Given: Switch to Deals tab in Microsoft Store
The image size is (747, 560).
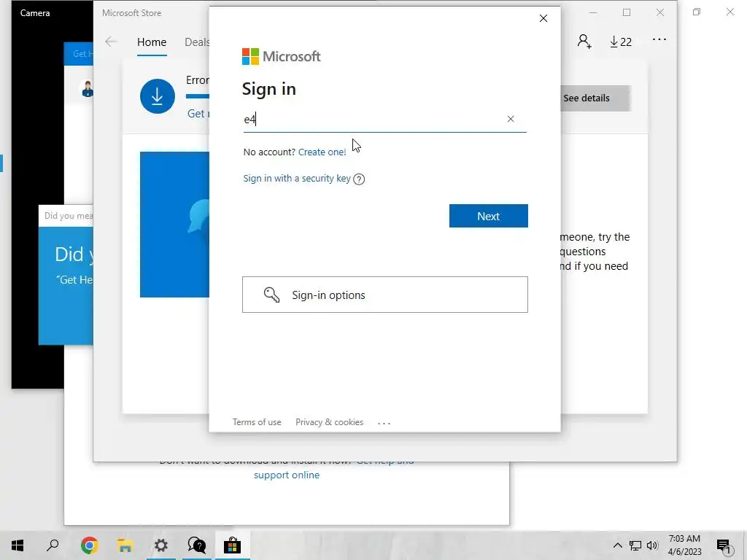Looking at the screenshot, I should click(x=197, y=42).
